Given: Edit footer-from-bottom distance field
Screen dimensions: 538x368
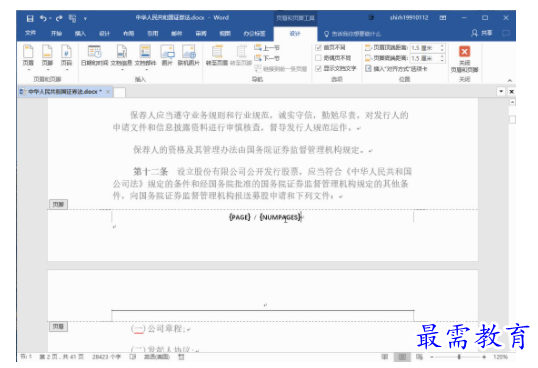Looking at the screenshot, I should click(x=424, y=58).
